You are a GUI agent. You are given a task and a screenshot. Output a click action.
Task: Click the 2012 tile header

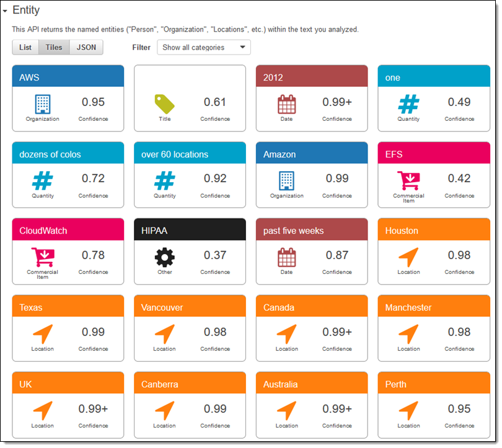[312, 76]
